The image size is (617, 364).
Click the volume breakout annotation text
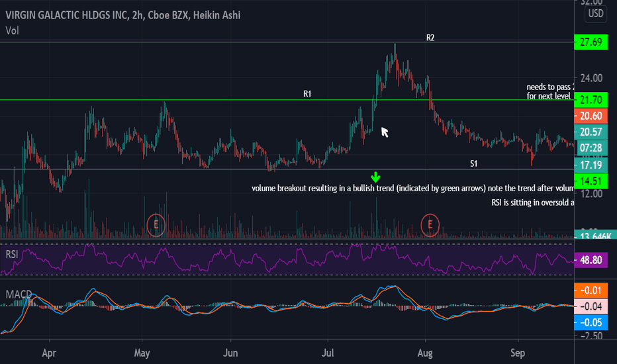pyautogui.click(x=413, y=188)
